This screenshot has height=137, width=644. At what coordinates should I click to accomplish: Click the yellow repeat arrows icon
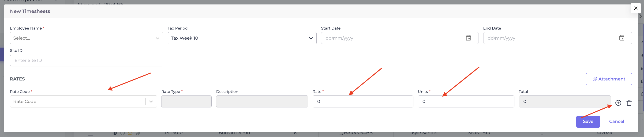[x=130, y=133]
